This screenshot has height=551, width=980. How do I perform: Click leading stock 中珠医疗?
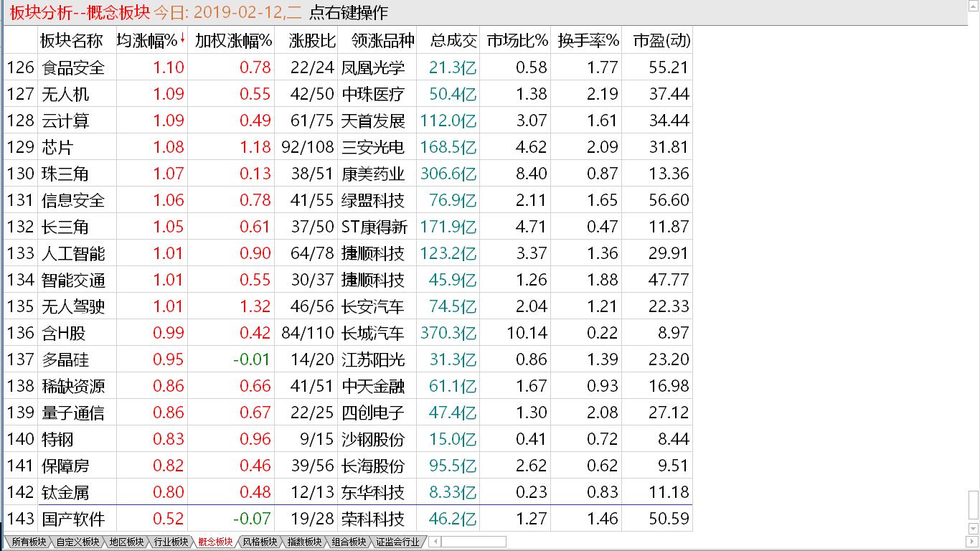click(373, 94)
